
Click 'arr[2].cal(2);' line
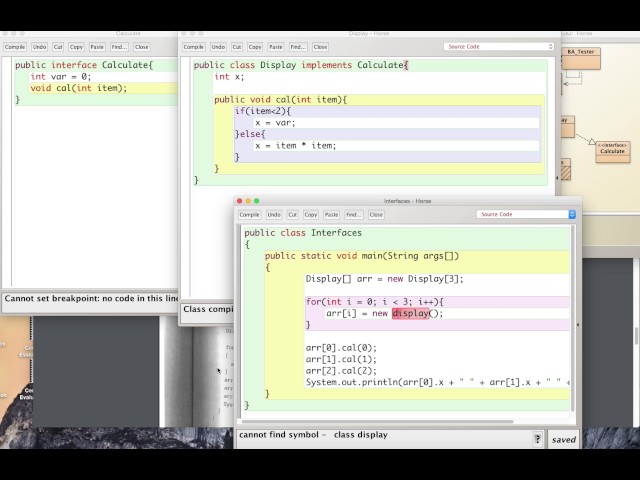341,371
